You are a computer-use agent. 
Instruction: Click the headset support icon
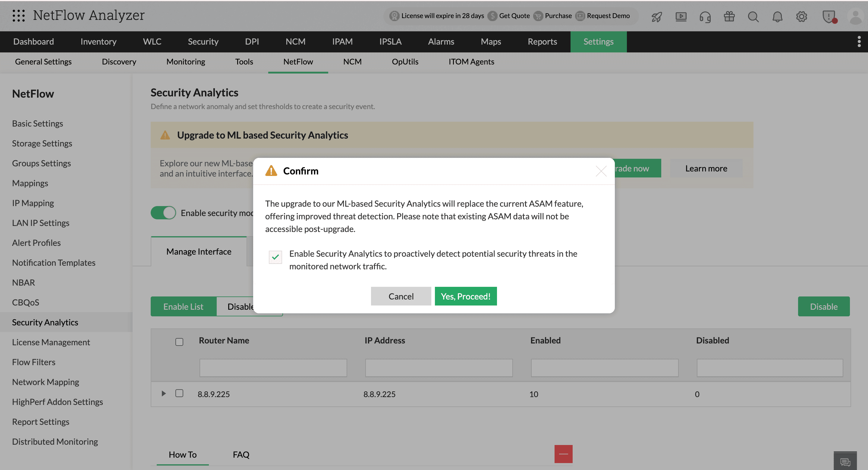click(x=705, y=17)
